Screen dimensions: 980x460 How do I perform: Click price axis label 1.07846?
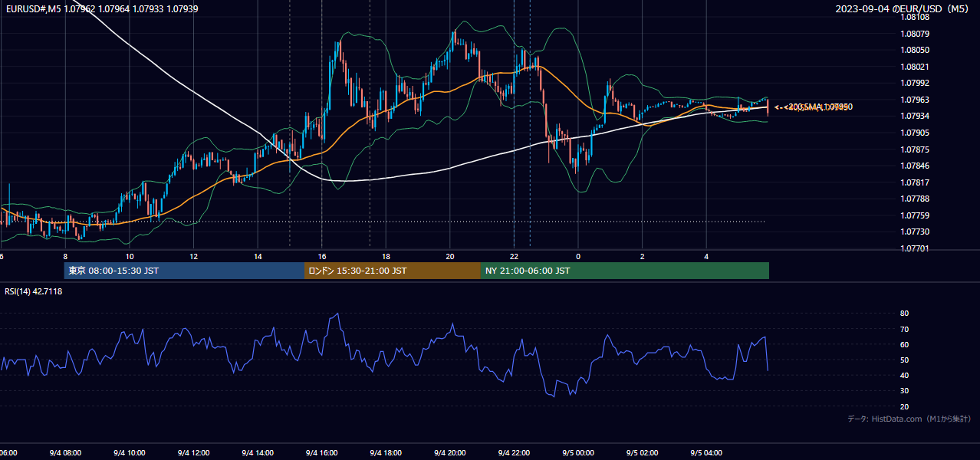916,166
